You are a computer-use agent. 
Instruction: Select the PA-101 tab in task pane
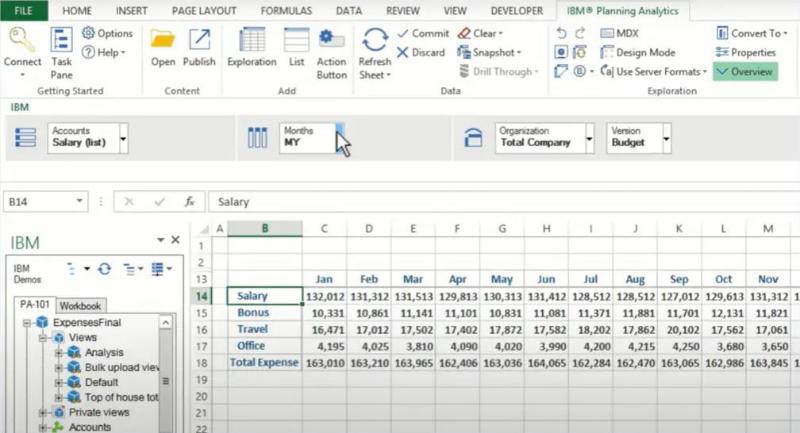click(34, 305)
